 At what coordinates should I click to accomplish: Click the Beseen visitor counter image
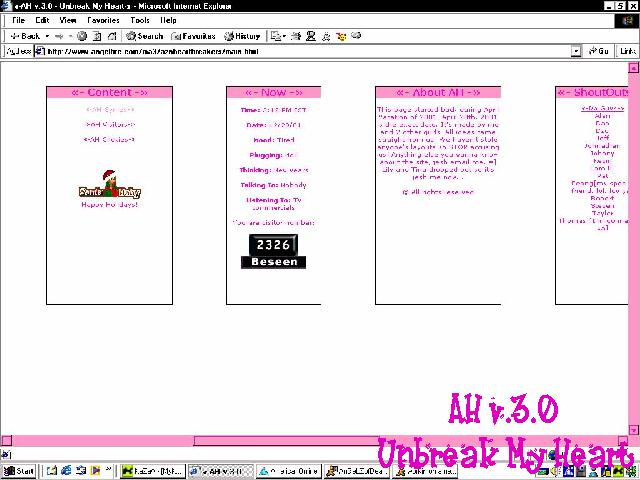273,251
